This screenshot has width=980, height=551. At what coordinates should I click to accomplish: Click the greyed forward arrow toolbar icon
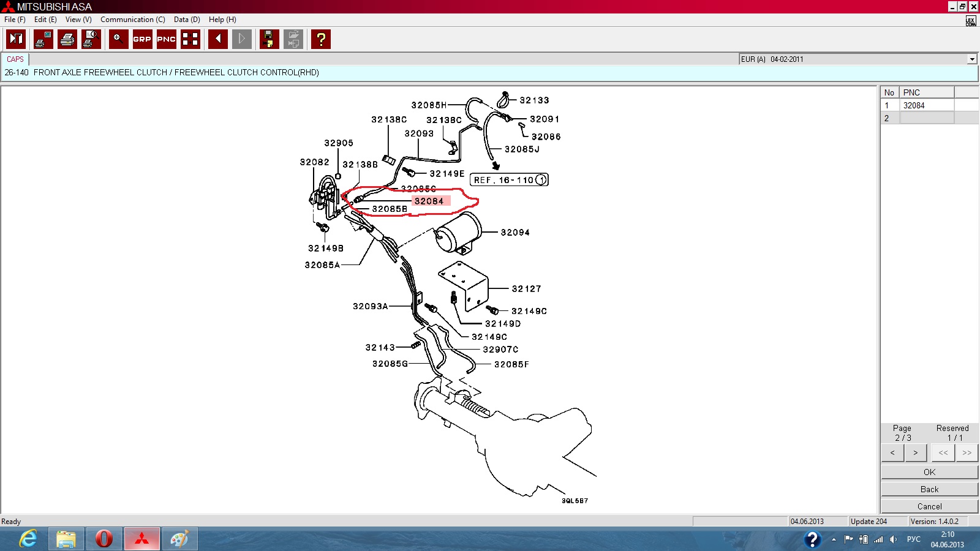[x=242, y=39]
